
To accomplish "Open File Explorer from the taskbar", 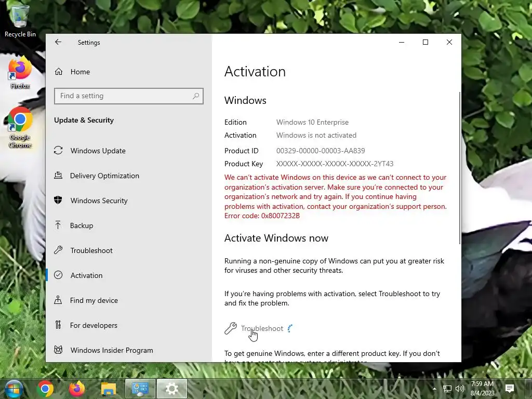I will (x=109, y=389).
